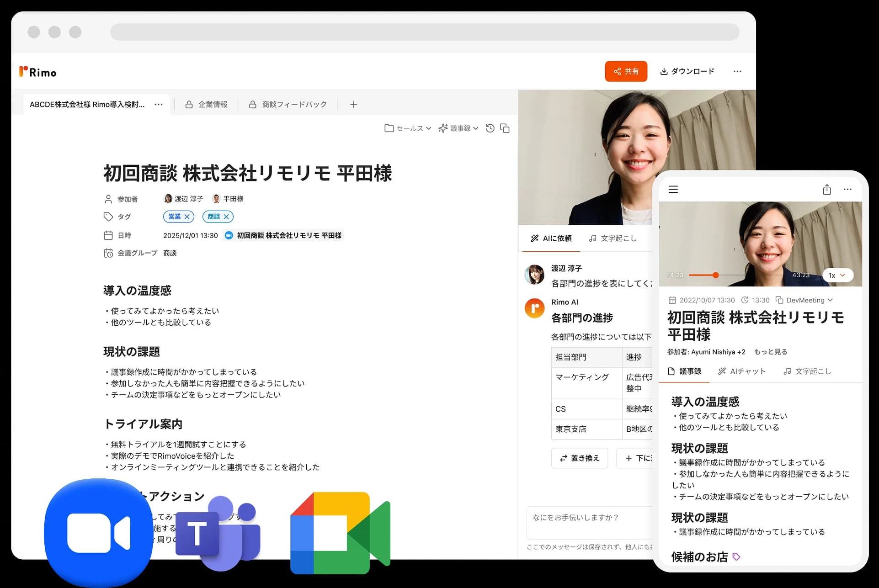Image resolution: width=879 pixels, height=588 pixels.
Task: Click the なにをお手伝いしますか message input
Action: (590, 523)
